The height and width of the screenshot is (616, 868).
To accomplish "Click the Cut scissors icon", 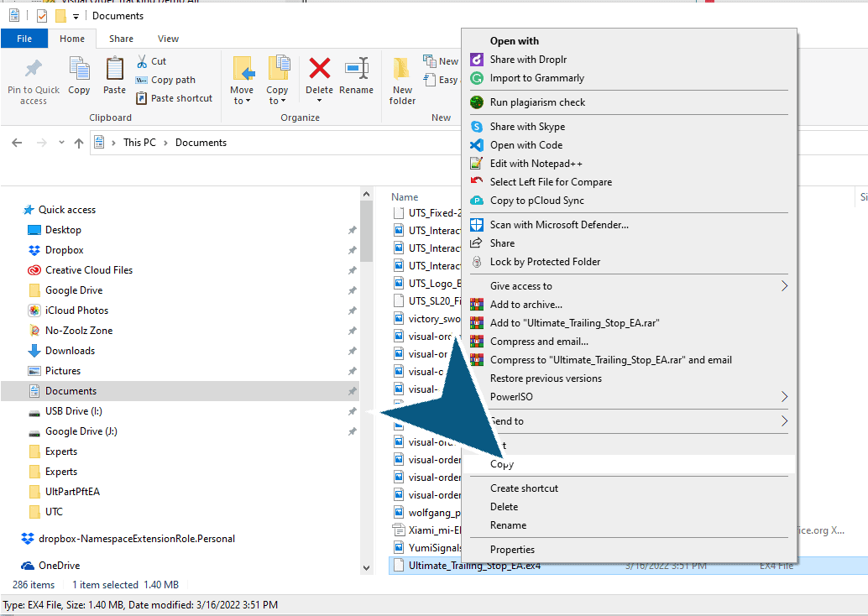I will [x=142, y=61].
